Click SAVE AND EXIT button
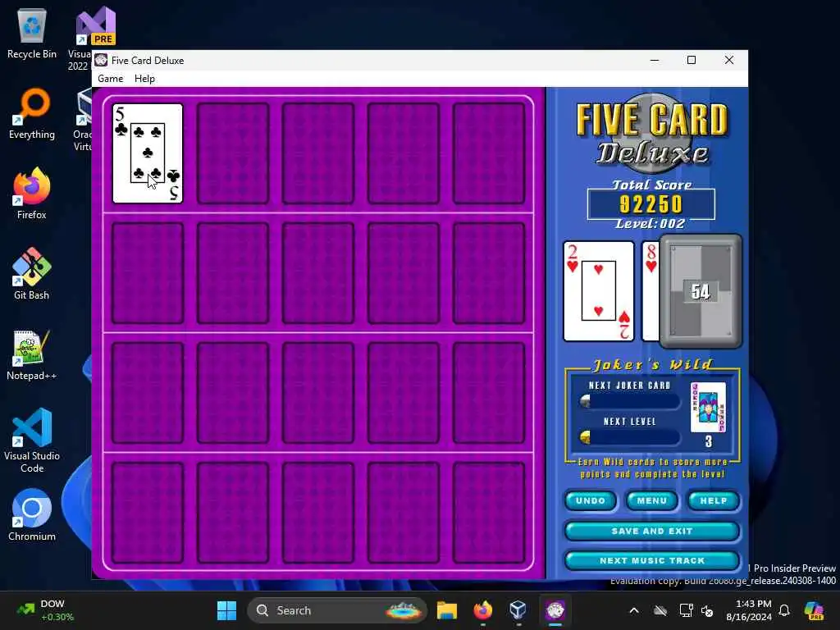840x630 pixels. 652,531
